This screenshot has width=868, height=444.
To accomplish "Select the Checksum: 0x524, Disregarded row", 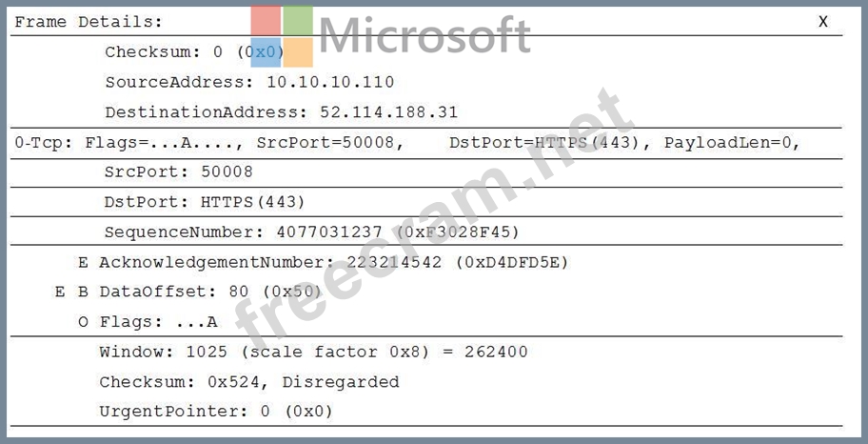I will pyautogui.click(x=248, y=382).
